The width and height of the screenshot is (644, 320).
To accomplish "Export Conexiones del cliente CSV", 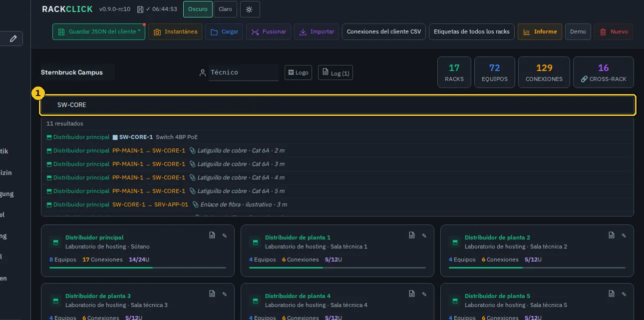I will [384, 31].
